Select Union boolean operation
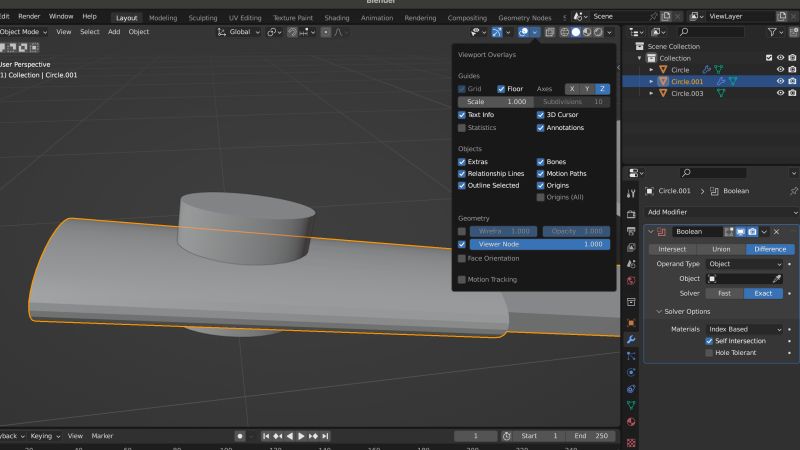The height and width of the screenshot is (450, 800). [x=721, y=249]
